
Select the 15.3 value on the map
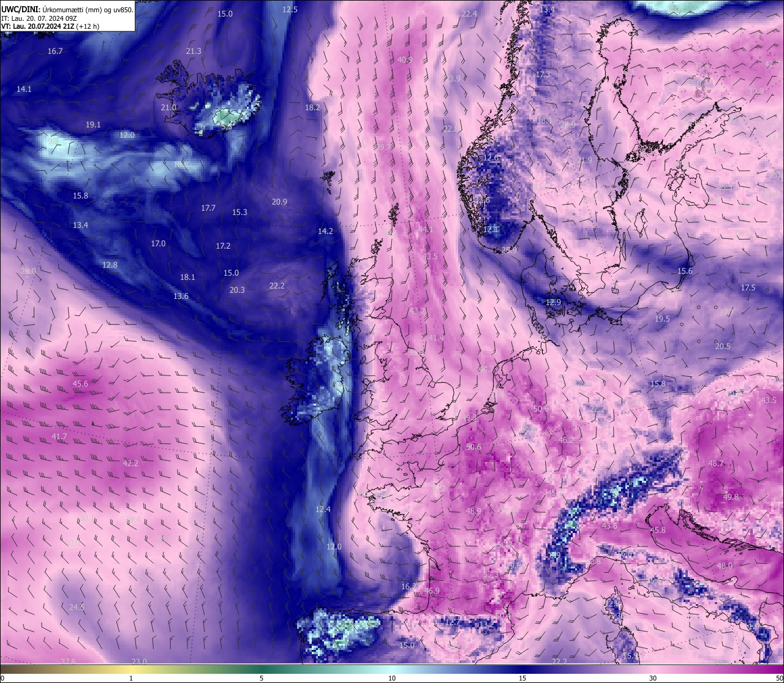point(239,212)
